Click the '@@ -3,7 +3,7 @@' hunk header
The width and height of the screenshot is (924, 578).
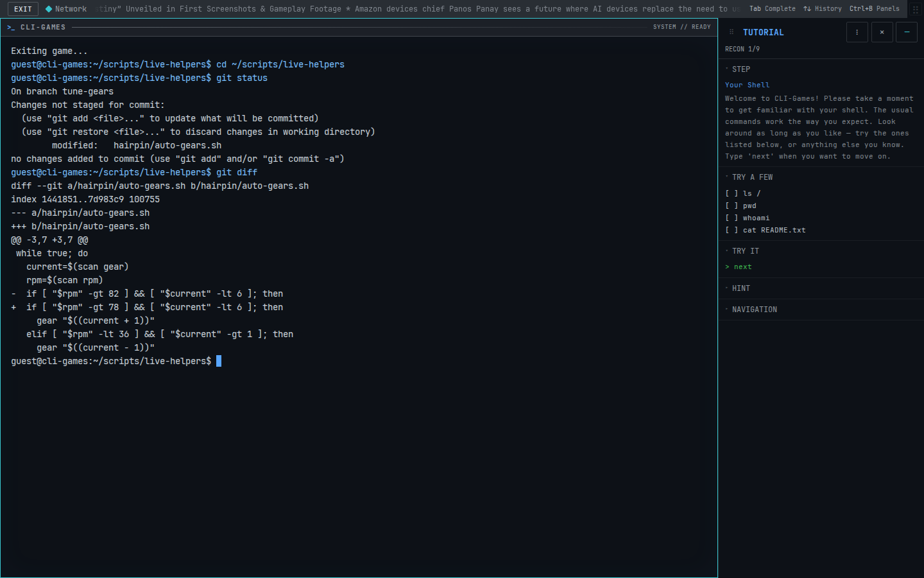(x=49, y=240)
